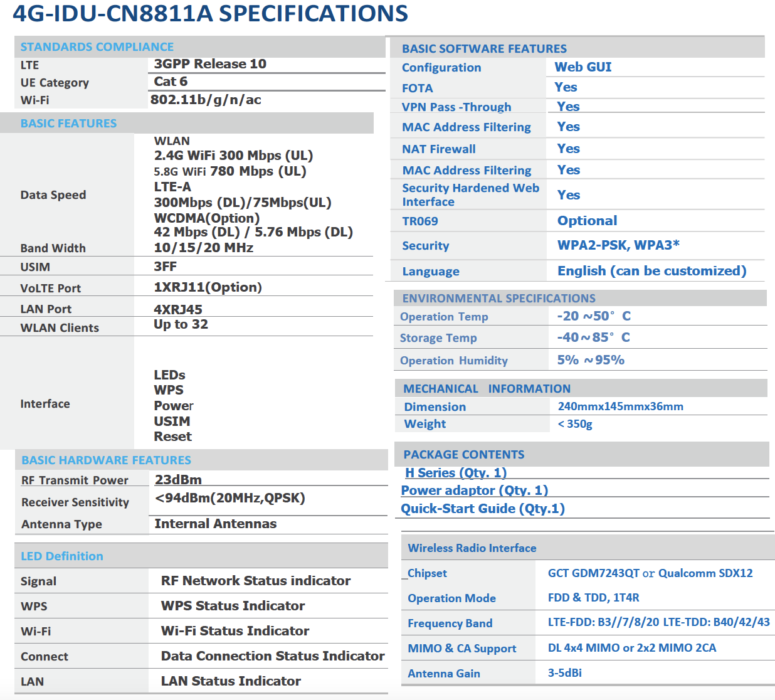The width and height of the screenshot is (775, 700).
Task: Select the TR069 Optional value
Action: [x=588, y=221]
